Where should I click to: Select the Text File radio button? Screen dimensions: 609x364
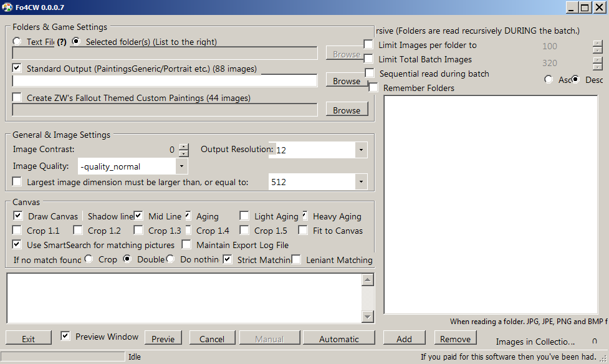17,42
